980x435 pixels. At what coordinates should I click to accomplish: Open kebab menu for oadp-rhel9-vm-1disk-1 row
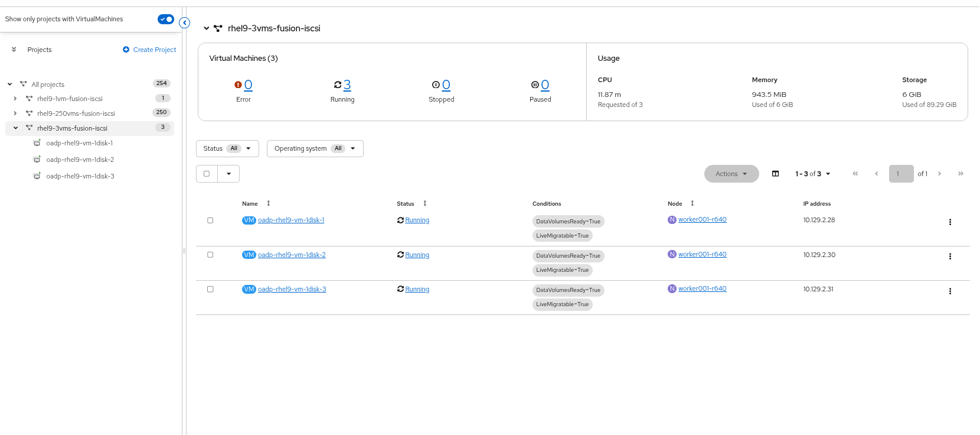[x=950, y=222]
